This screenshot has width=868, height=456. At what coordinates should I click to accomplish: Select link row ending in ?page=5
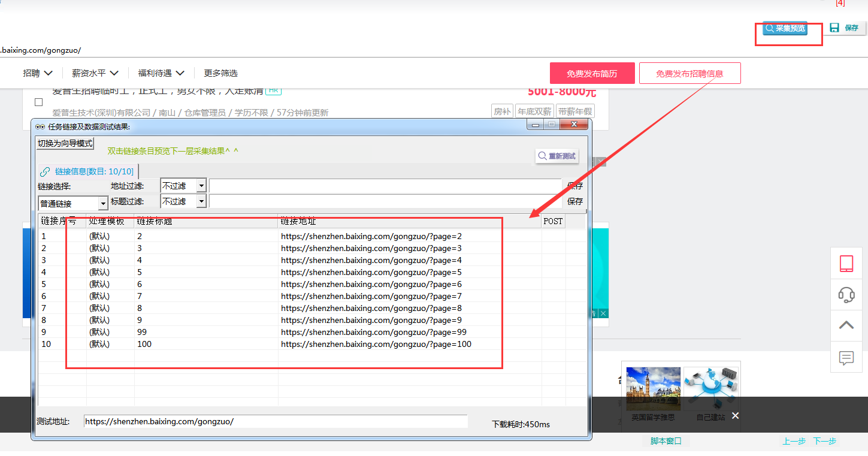tap(311, 272)
